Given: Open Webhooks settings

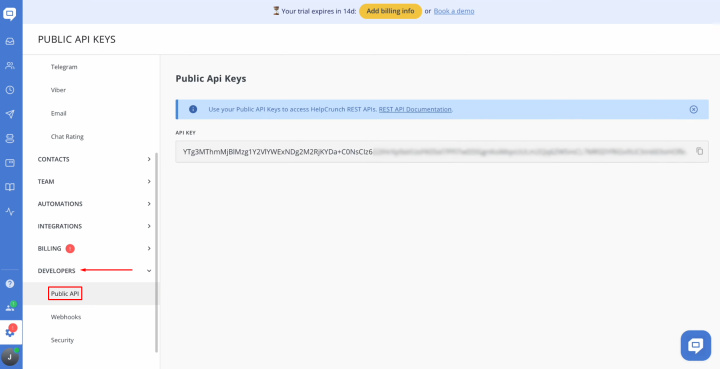Looking at the screenshot, I should click(66, 317).
